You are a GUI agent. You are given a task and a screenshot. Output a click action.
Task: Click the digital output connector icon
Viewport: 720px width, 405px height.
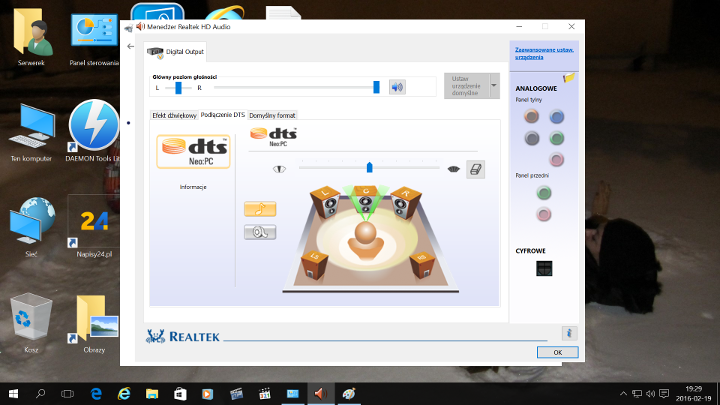click(544, 269)
